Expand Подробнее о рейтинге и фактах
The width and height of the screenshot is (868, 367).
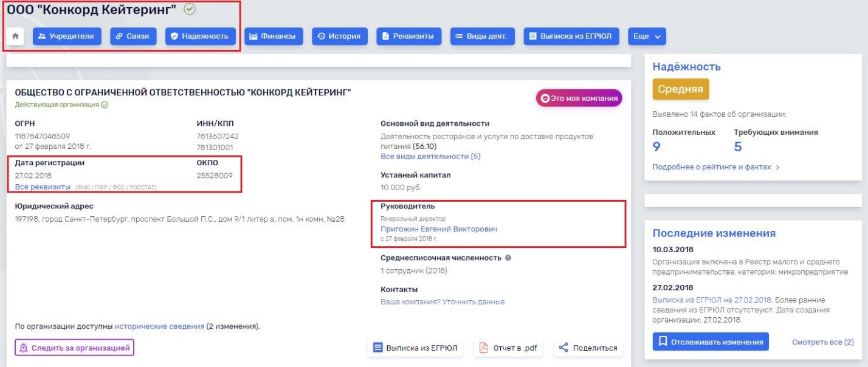pyautogui.click(x=715, y=167)
